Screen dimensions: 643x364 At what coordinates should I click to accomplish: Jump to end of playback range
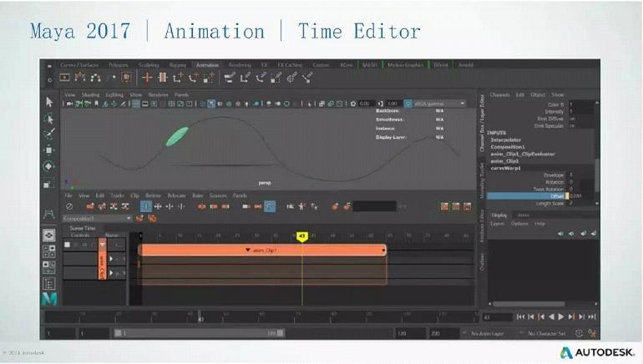(592, 317)
